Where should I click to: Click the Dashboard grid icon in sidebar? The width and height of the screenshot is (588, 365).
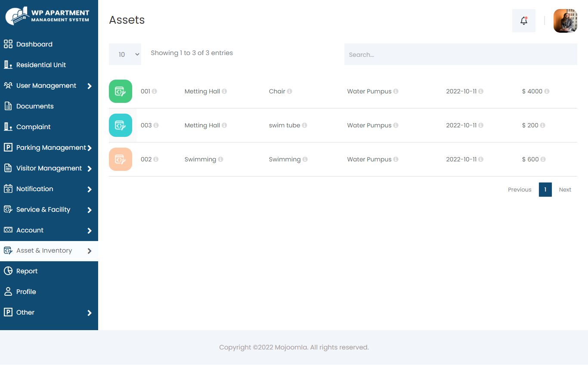tap(8, 44)
